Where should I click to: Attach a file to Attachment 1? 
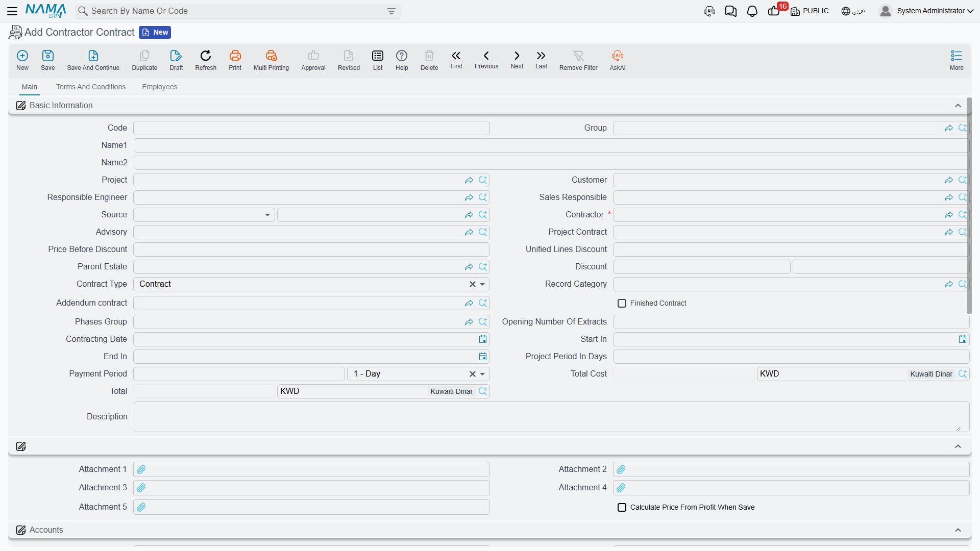click(x=141, y=469)
